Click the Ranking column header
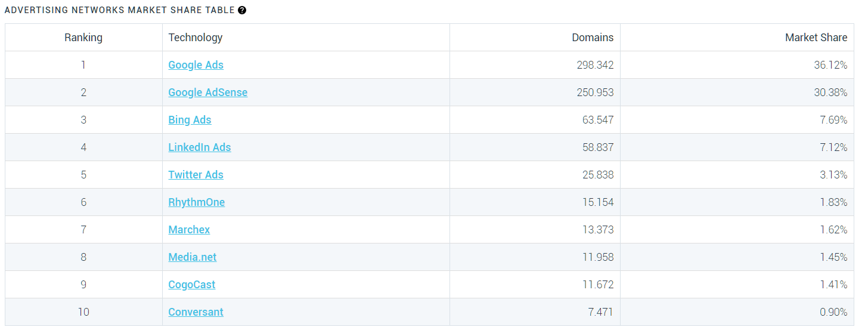Image resolution: width=868 pixels, height=336 pixels. pyautogui.click(x=83, y=38)
